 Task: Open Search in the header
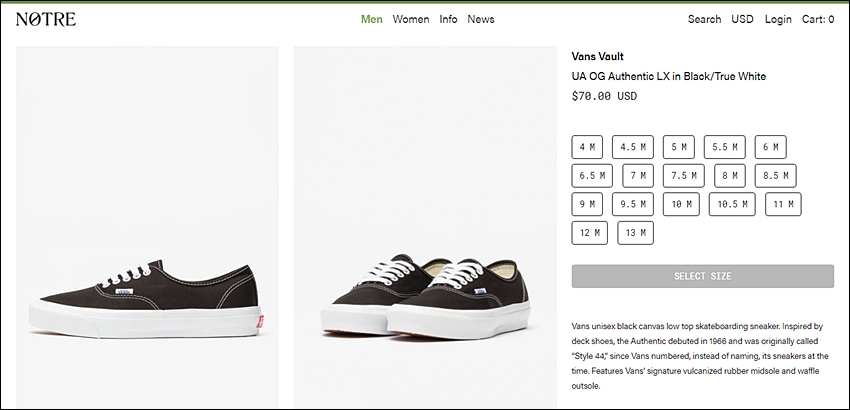[704, 19]
